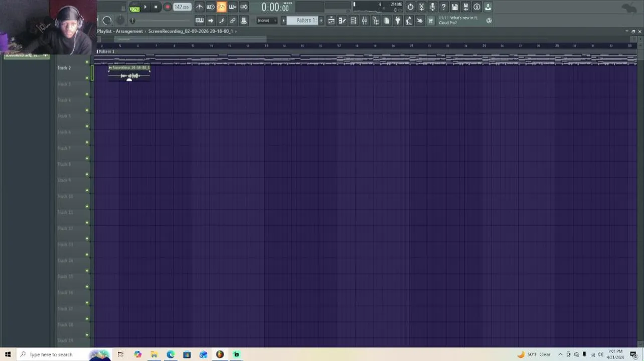Toggle typing keyboard to piano icon

pos(200,21)
